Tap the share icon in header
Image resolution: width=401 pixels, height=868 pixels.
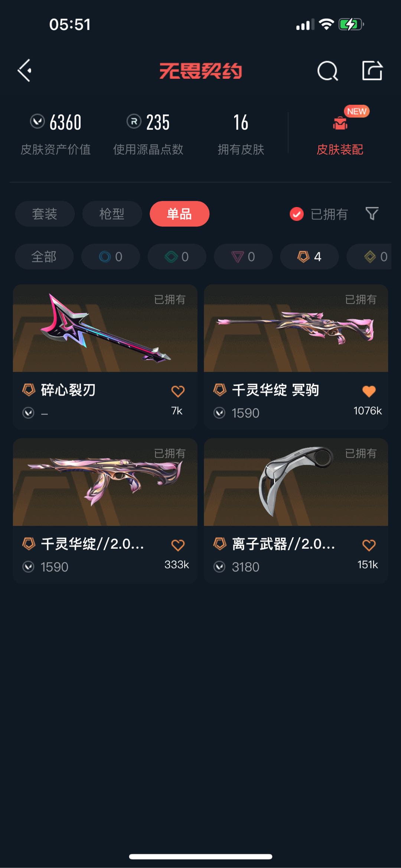[372, 70]
